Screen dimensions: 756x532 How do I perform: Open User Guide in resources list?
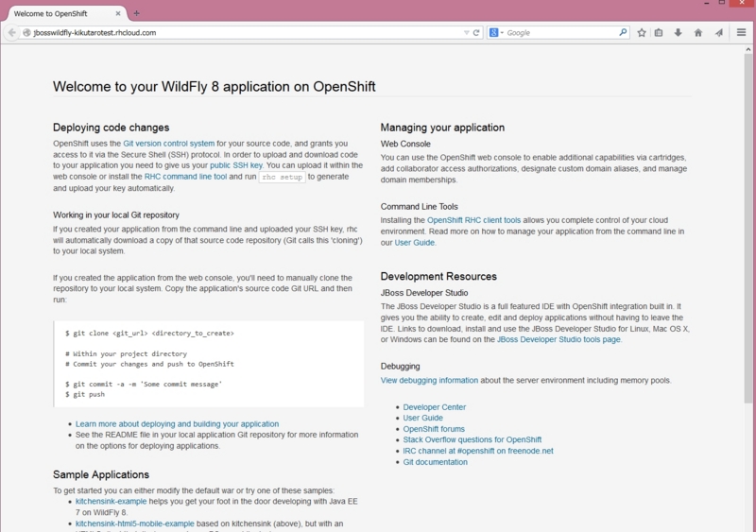click(x=422, y=418)
